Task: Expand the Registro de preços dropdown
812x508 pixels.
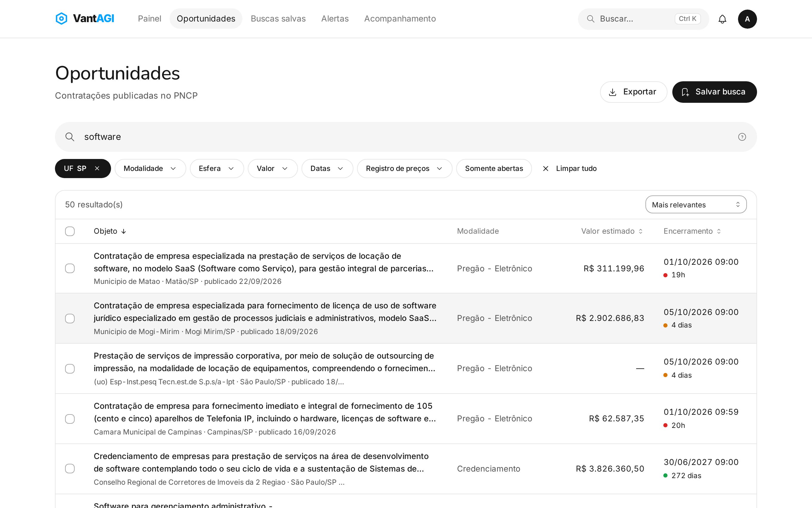Action: click(404, 168)
